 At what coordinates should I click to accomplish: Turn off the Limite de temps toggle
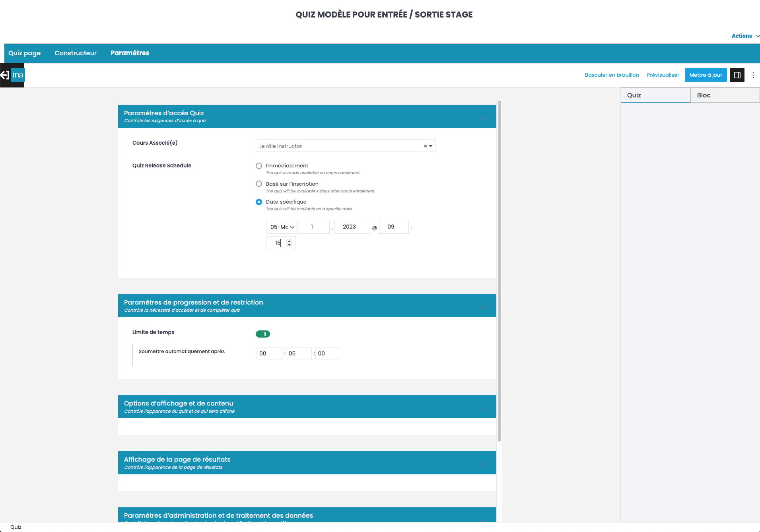[x=263, y=334]
